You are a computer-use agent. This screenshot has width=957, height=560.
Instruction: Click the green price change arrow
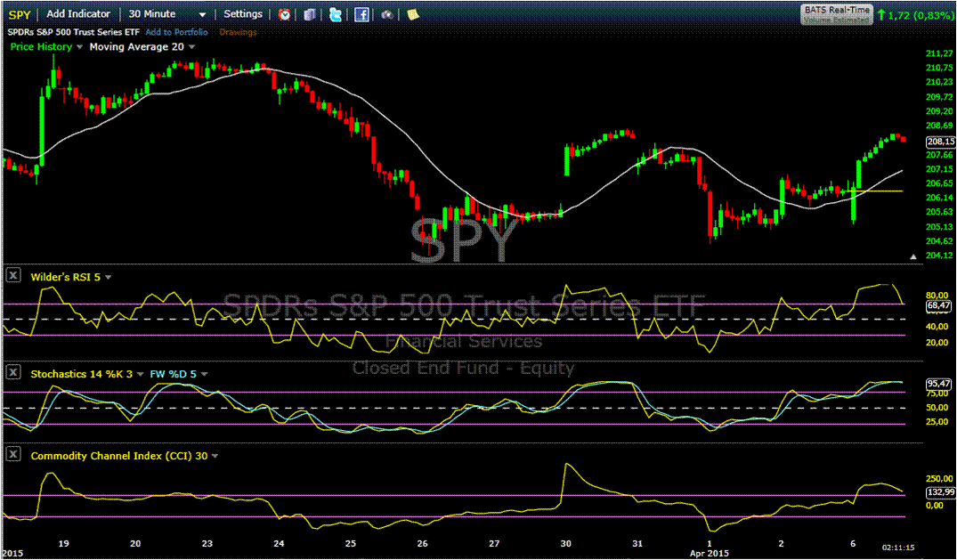pos(880,14)
